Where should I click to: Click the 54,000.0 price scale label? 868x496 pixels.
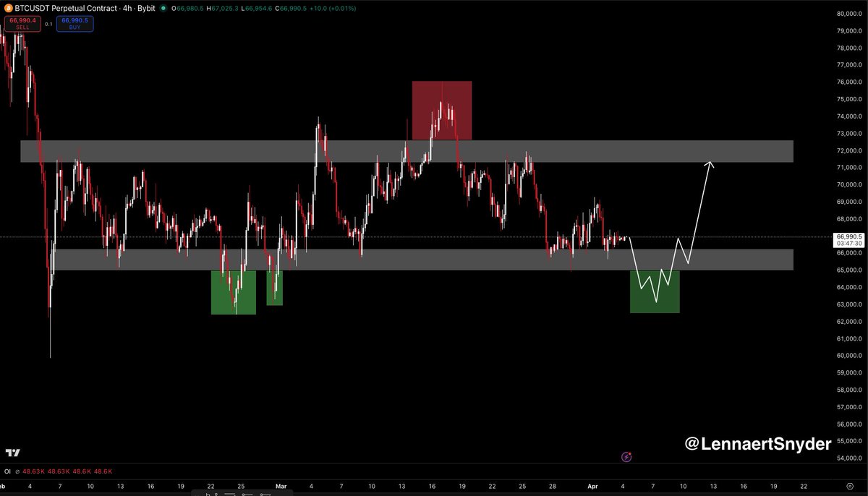coord(849,458)
